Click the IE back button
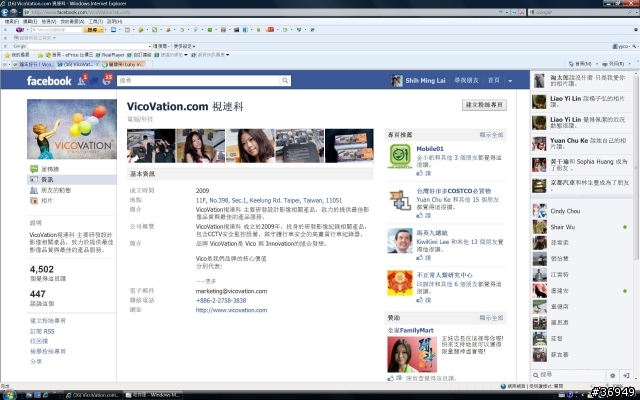640x400 pixels. pos(5,12)
